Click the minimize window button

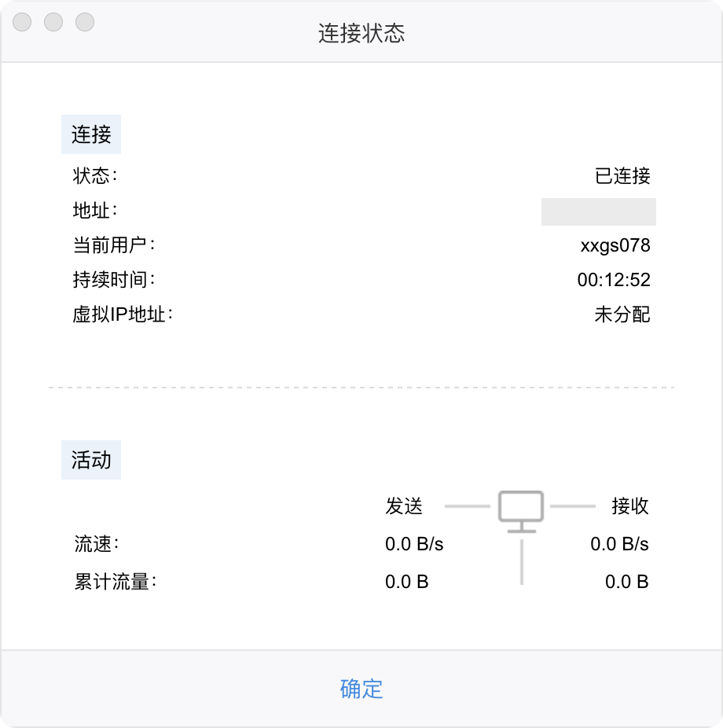(53, 22)
